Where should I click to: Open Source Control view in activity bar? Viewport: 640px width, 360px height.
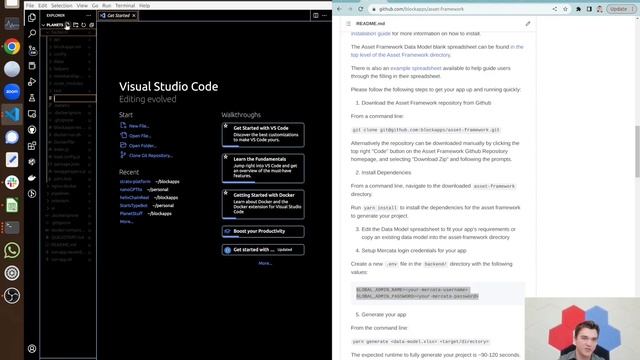[x=32, y=50]
